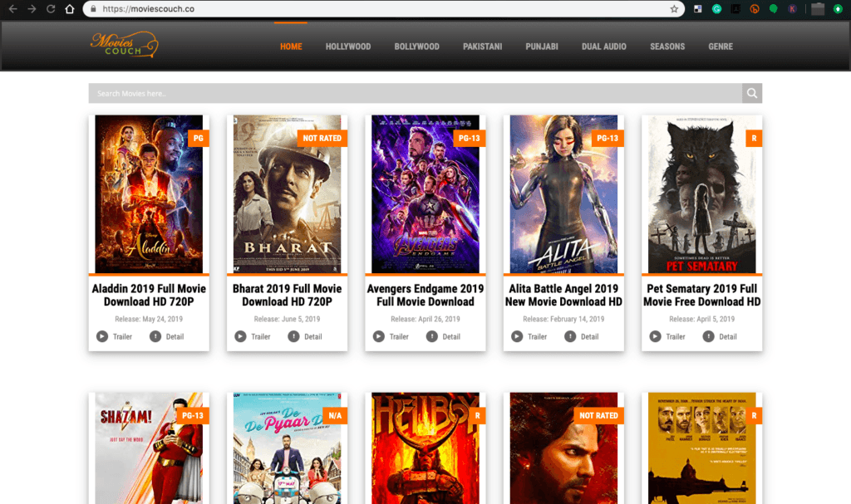Open the Alita Battle Angel detail icon
This screenshot has width=851, height=504.
point(570,336)
